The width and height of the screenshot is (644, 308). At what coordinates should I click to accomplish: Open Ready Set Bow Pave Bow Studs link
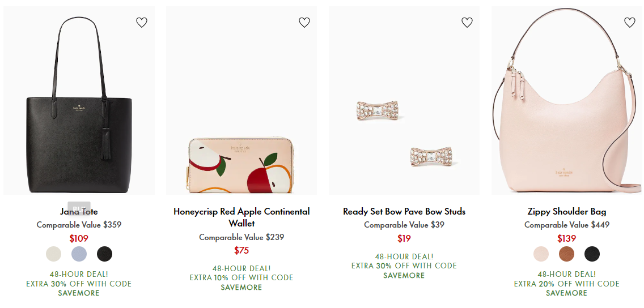pyautogui.click(x=404, y=212)
